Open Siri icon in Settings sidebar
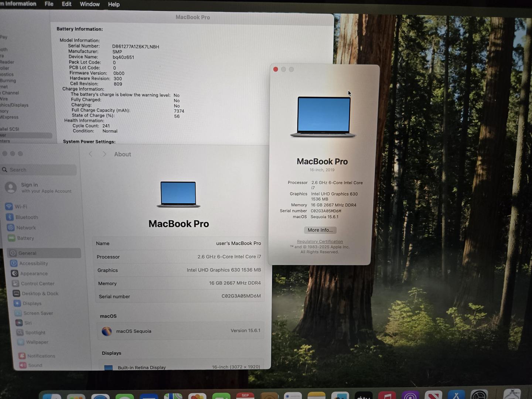Viewport: 532px width, 399px height. click(19, 323)
